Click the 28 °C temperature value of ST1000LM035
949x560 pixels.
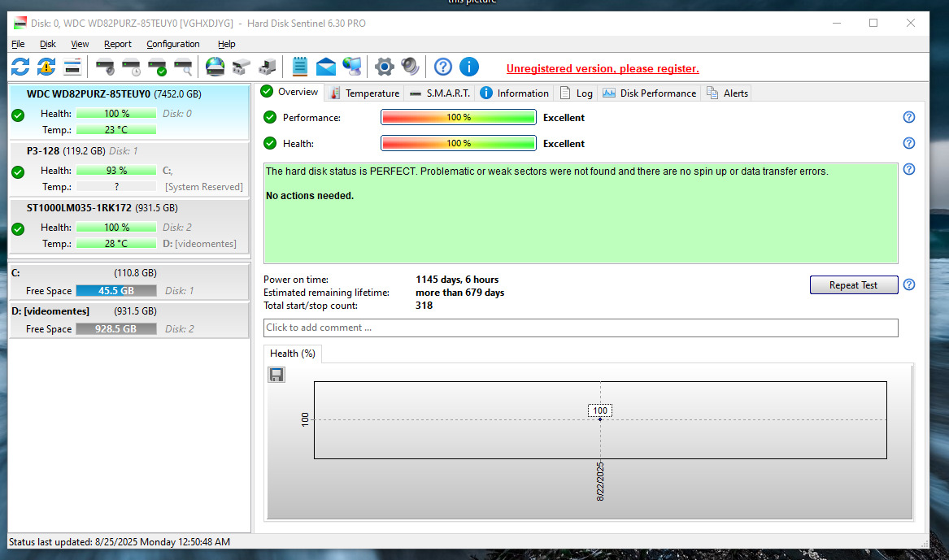coord(116,244)
